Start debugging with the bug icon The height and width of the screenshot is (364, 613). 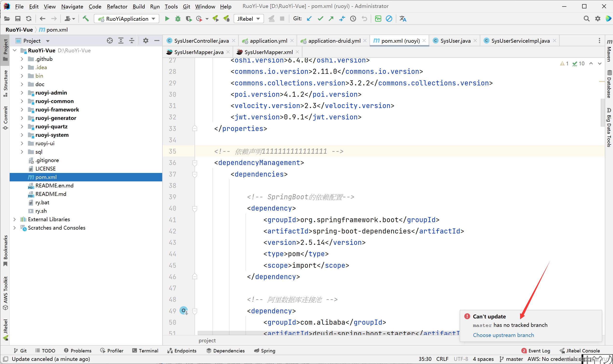coord(178,19)
